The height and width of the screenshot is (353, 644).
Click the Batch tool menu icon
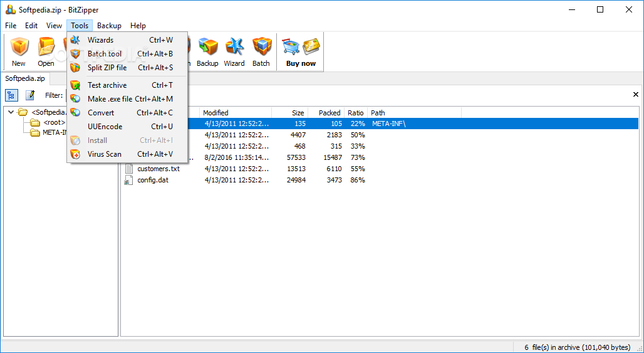tap(75, 54)
